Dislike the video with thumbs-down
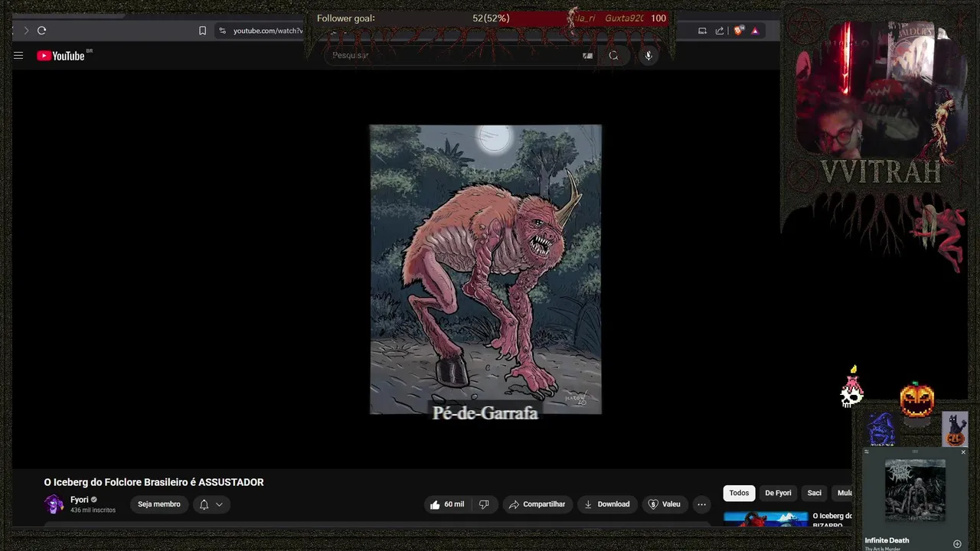 pyautogui.click(x=484, y=504)
